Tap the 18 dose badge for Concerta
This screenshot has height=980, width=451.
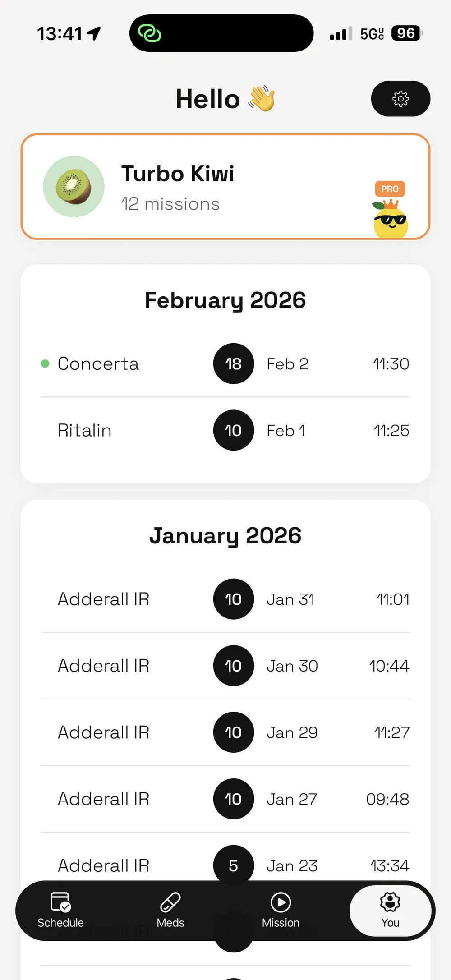234,364
